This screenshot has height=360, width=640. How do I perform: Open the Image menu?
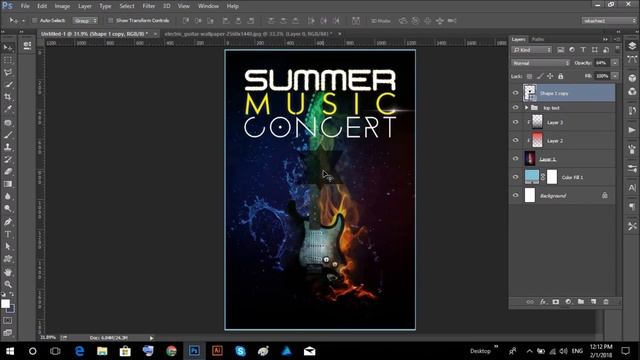[x=62, y=6]
